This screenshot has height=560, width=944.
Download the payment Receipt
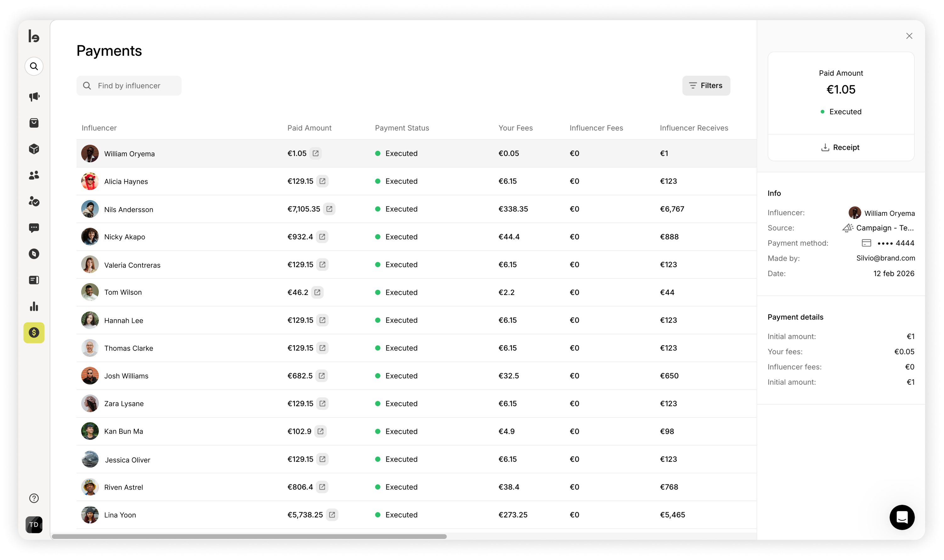coord(840,148)
